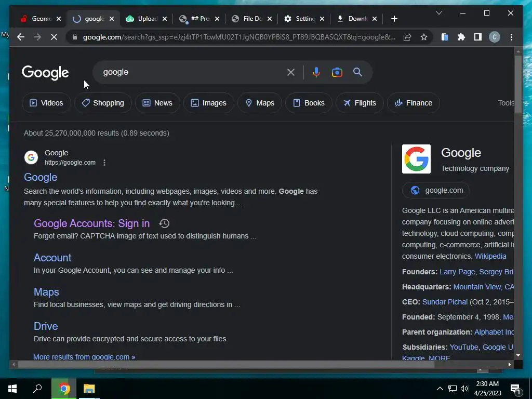Open the Larry Page founder link
Viewport: 532px width, 399px height.
(457, 272)
